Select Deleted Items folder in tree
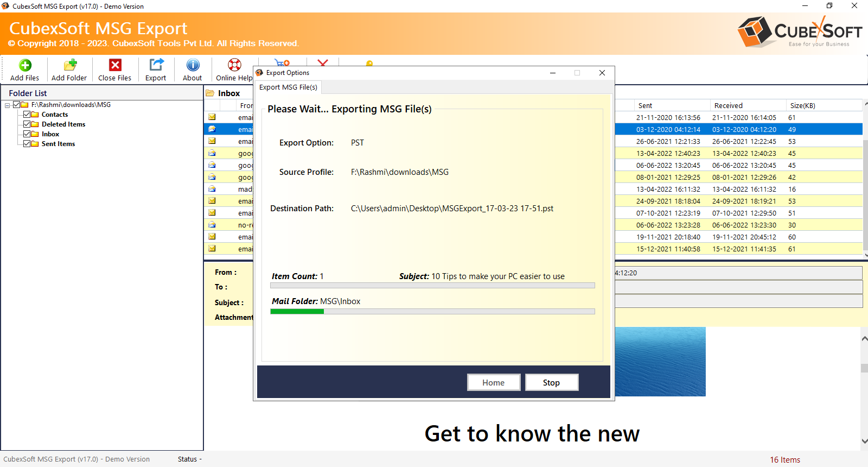This screenshot has width=868, height=467. click(x=63, y=124)
